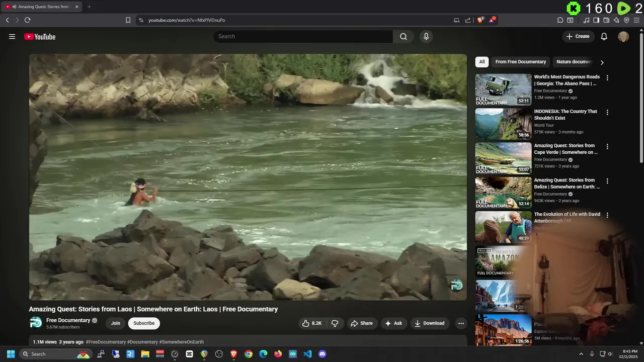
Task: Click Free Documentary channel avatar
Action: 36,323
